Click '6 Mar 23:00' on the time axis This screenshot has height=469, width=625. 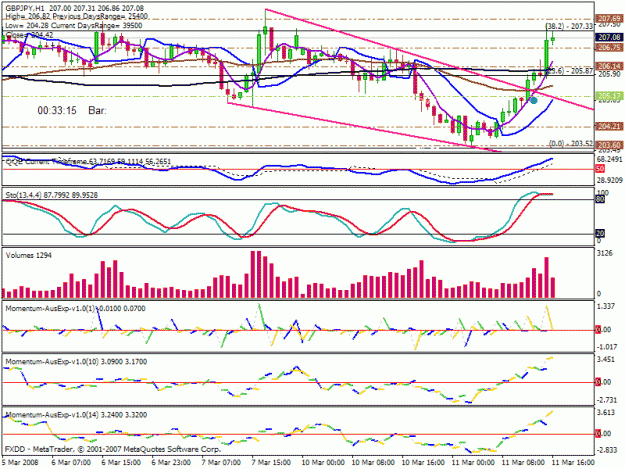coord(172,463)
